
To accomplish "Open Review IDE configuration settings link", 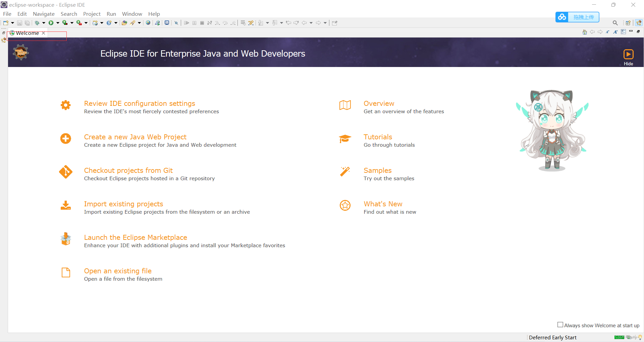I will 140,104.
